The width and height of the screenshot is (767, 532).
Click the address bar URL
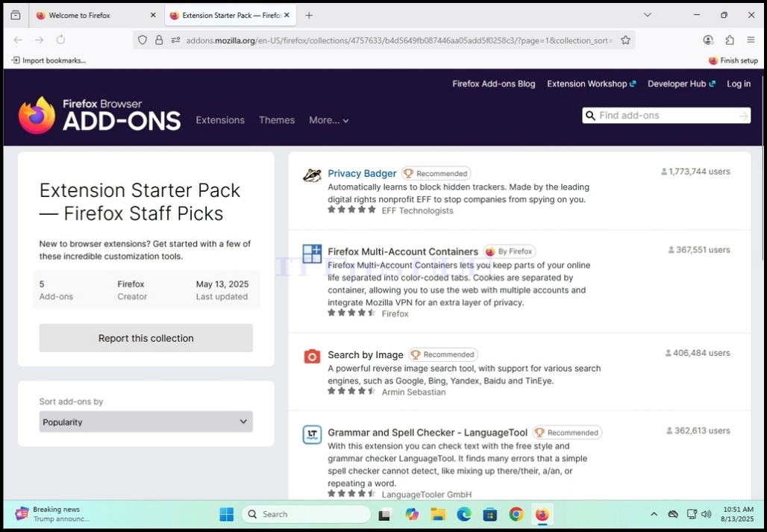(400, 40)
